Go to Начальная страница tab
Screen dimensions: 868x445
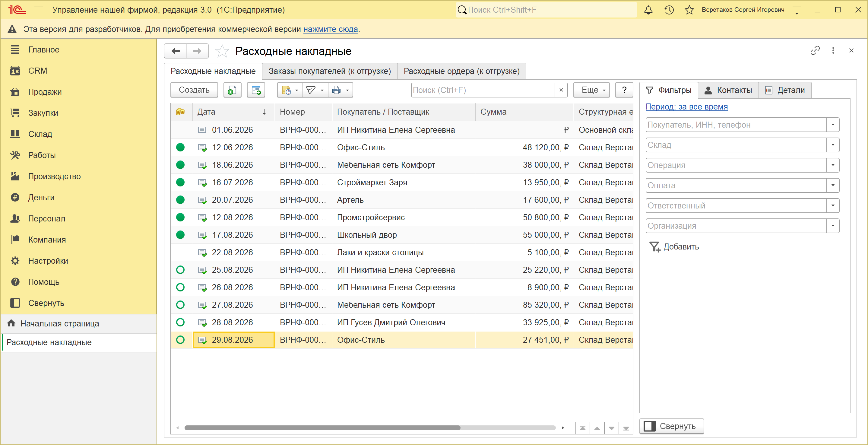coord(78,323)
